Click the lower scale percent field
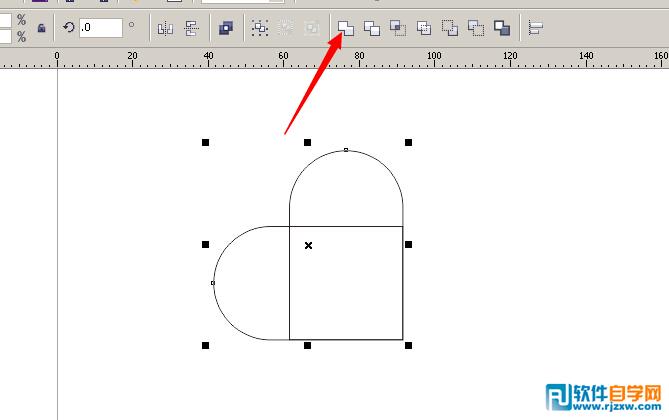 tap(5, 37)
